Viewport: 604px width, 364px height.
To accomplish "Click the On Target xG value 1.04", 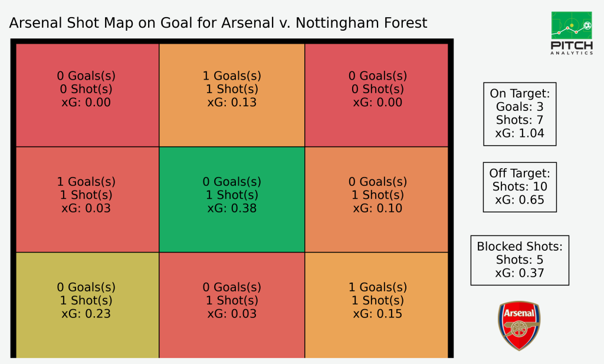I will (x=520, y=133).
